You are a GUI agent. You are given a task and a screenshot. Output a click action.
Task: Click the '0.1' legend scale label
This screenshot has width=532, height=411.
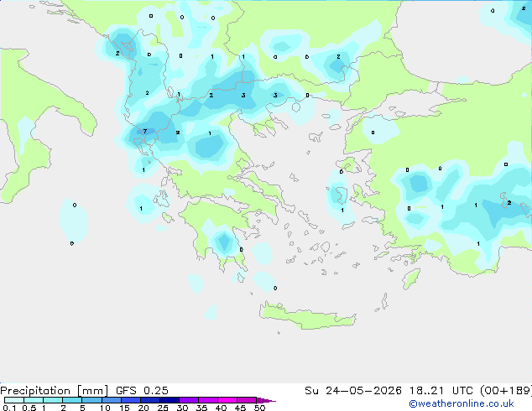9,408
